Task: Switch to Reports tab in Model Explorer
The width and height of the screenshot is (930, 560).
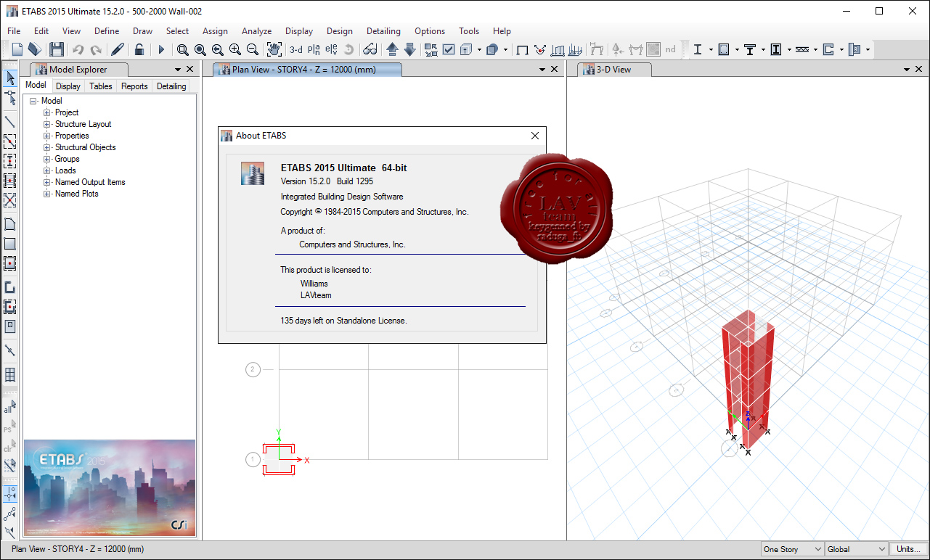Action: [134, 86]
